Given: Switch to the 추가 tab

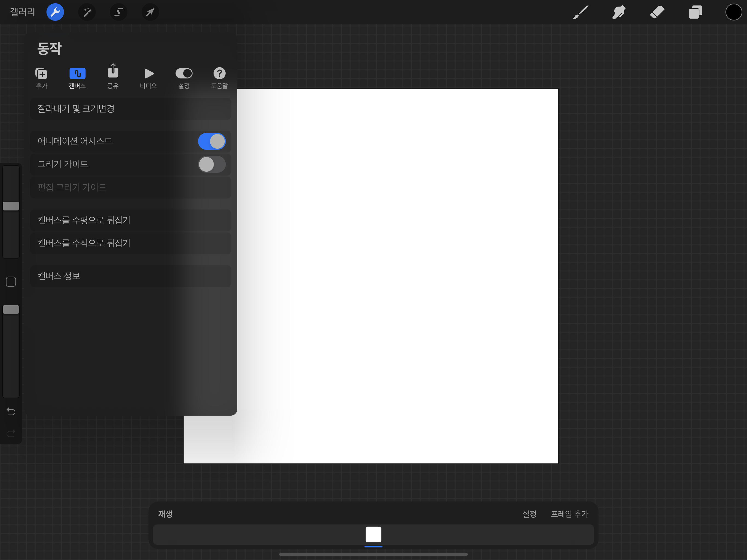Looking at the screenshot, I should 42,78.
